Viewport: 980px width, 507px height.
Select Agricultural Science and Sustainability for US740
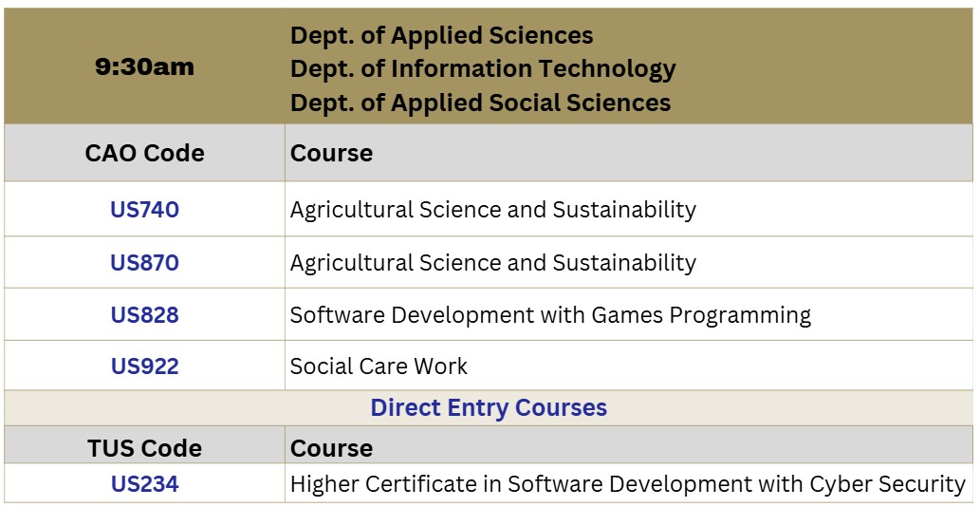pos(492,210)
